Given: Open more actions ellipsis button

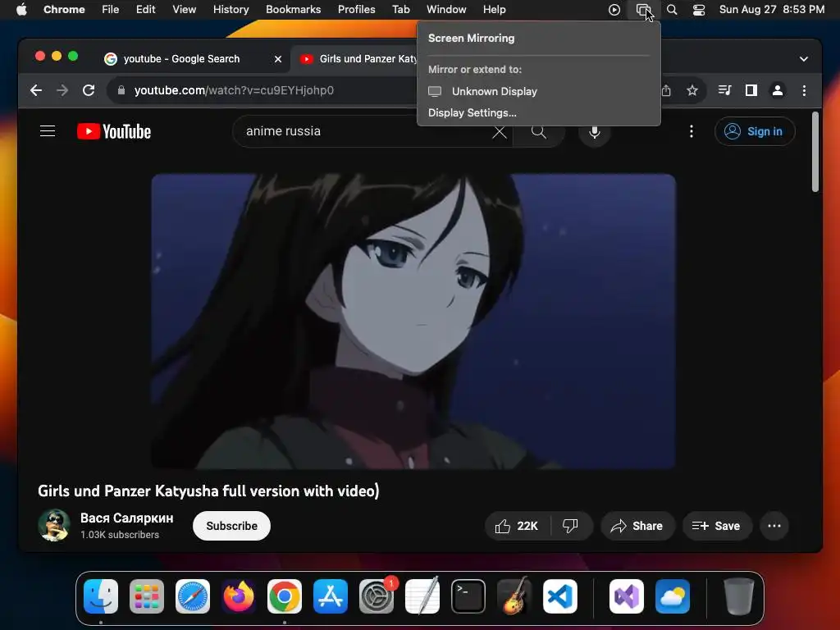Looking at the screenshot, I should tap(774, 526).
